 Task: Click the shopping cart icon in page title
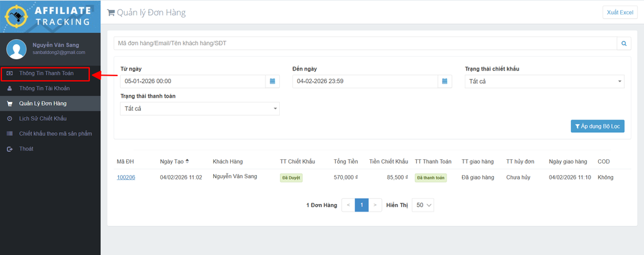point(111,13)
